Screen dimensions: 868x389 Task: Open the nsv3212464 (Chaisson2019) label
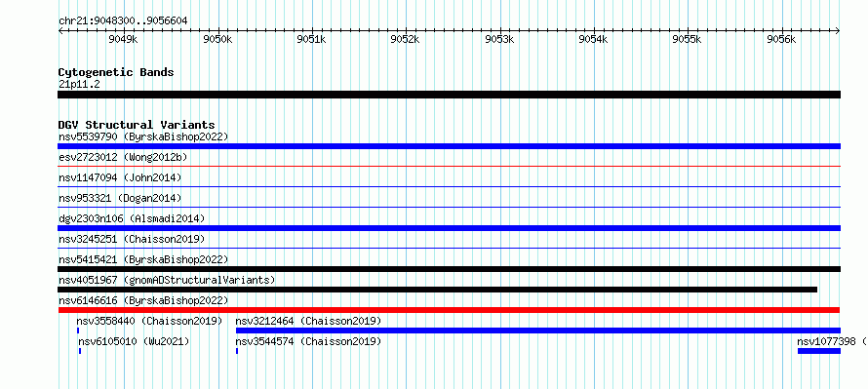point(309,321)
